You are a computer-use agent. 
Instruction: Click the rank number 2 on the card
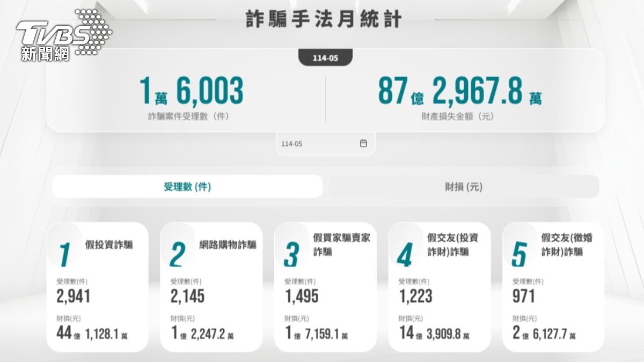(178, 255)
